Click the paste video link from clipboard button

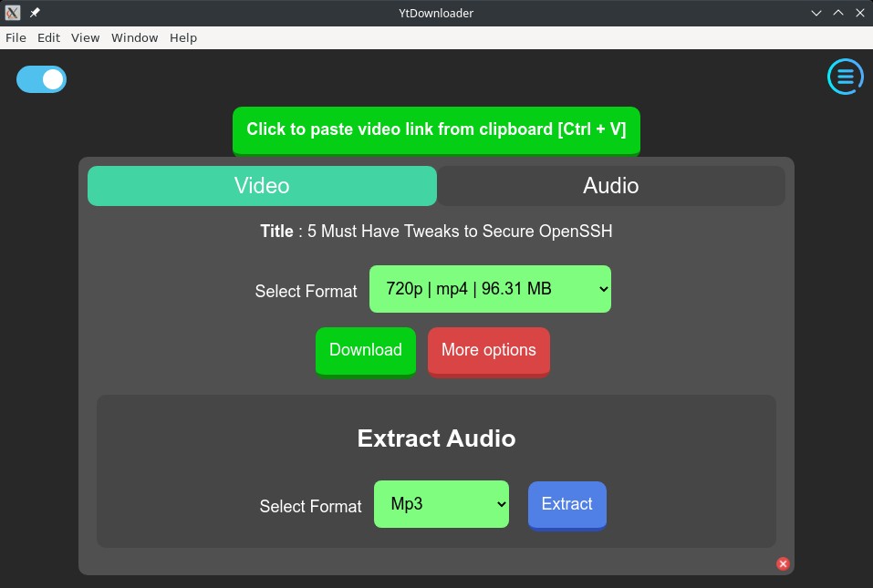coord(436,130)
